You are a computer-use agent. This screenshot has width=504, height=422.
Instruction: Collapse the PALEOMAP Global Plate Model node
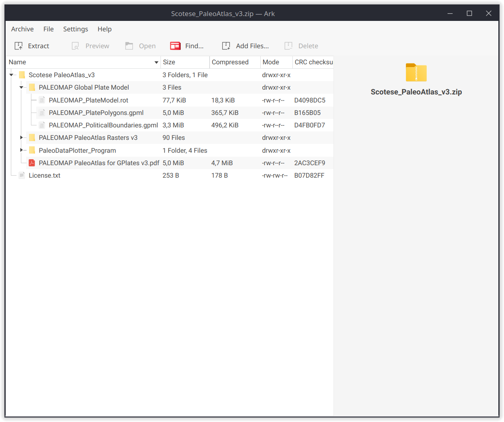tap(21, 87)
